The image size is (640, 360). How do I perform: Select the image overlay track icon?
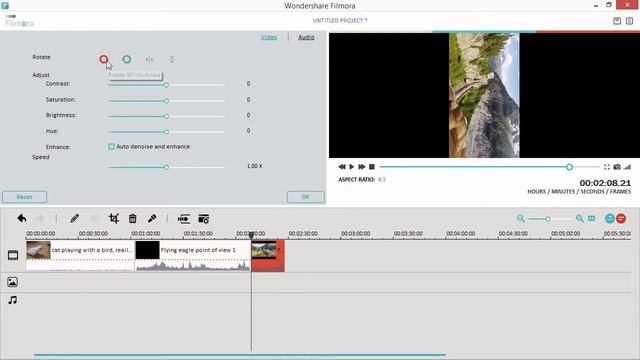13,282
